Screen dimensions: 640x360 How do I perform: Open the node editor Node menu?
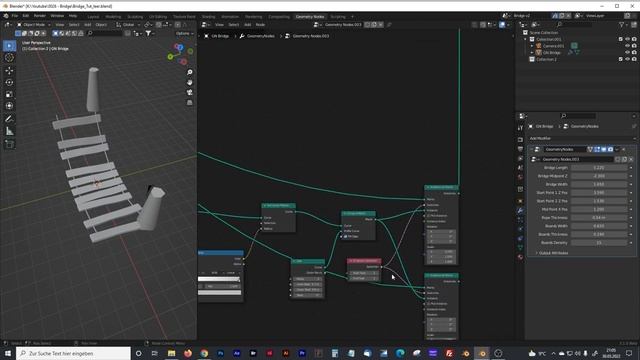[260, 25]
